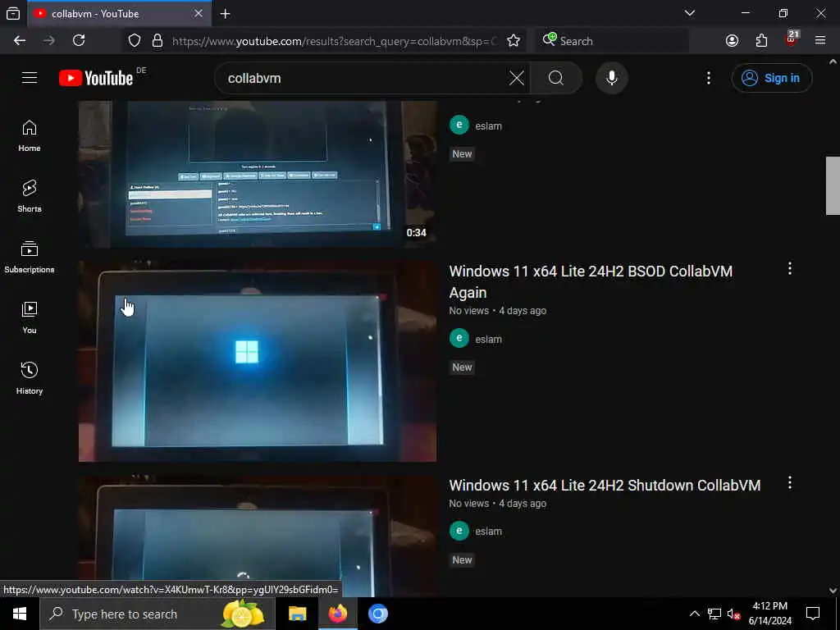Open History in sidebar
The height and width of the screenshot is (630, 840).
click(30, 378)
